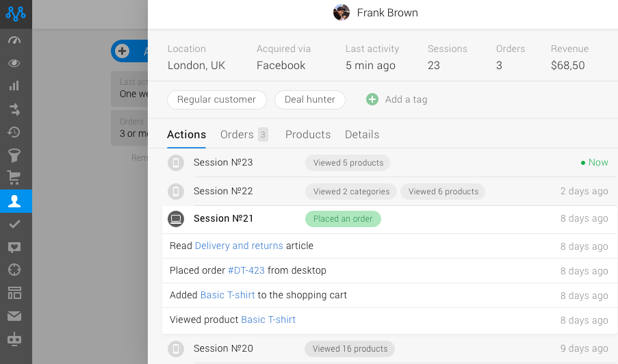Click the crosshair target icon in sidebar
This screenshot has width=618, height=364.
14,270
